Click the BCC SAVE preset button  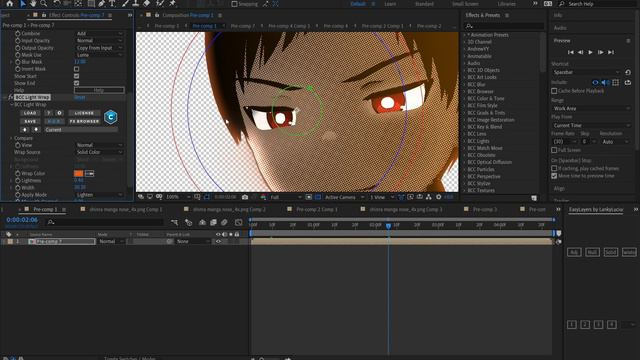[30, 122]
